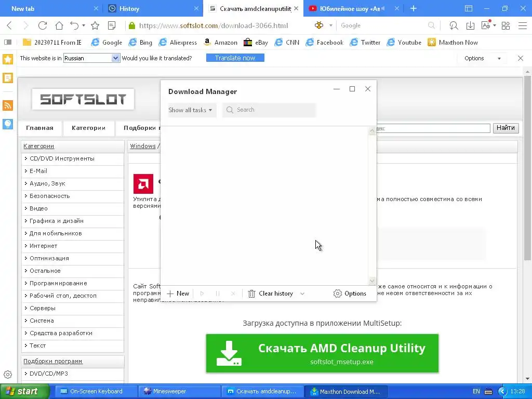Viewport: 532px width, 399px height.
Task: Open the Интернет category link
Action: click(x=44, y=246)
